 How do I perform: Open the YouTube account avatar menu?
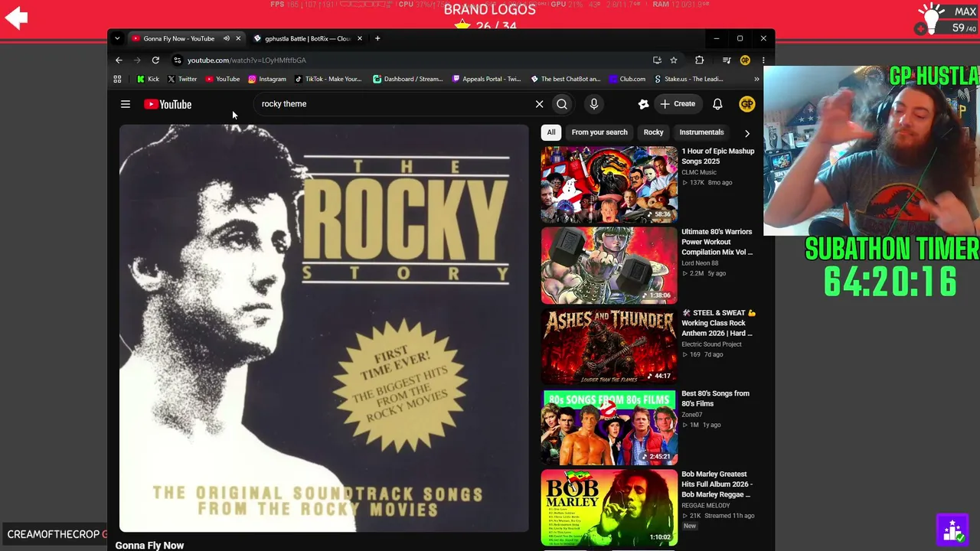click(x=747, y=104)
